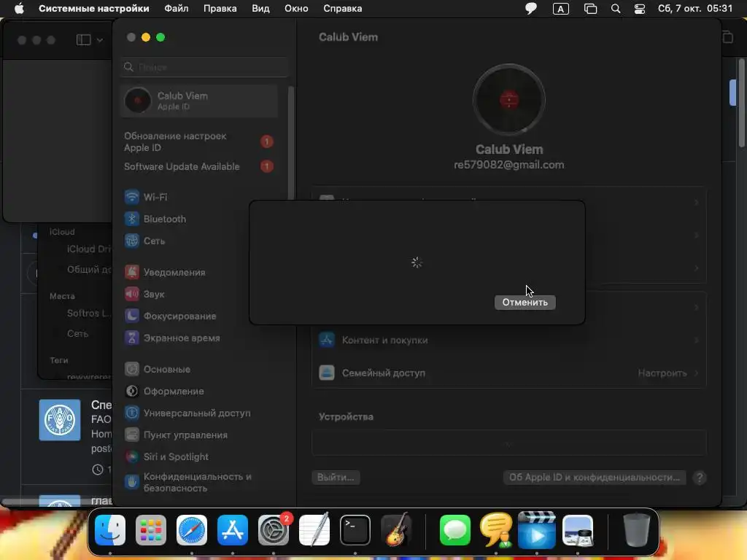This screenshot has height=560, width=747.
Task: Open Bluetooth icon in sidebar
Action: 132,219
